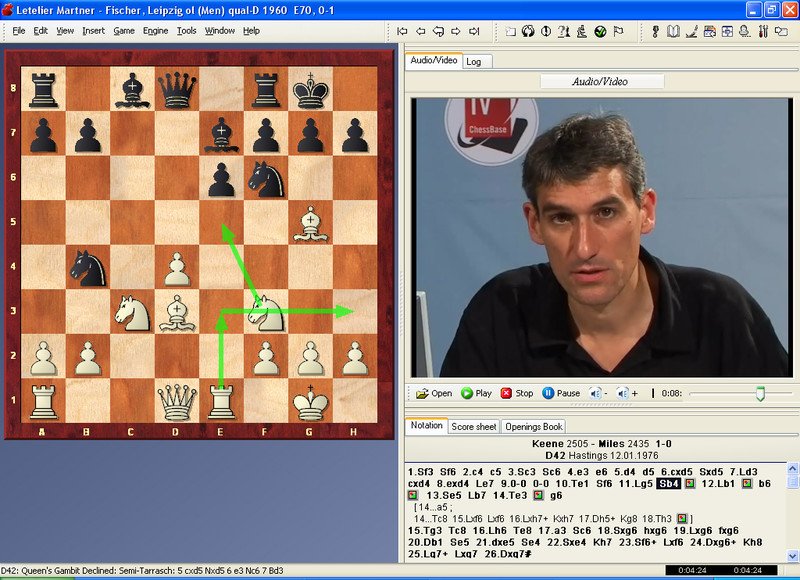Click the white queen on d1
Viewport: 800px width, 580px height.
(x=177, y=400)
